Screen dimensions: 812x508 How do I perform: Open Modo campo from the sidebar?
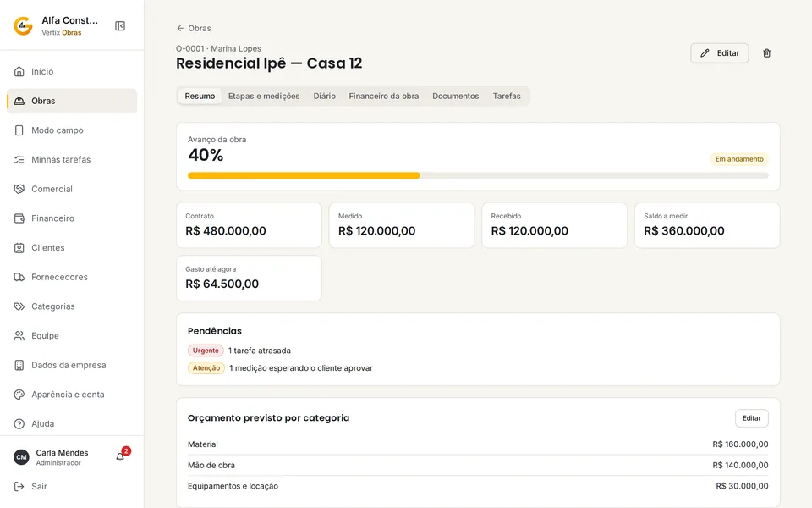pyautogui.click(x=72, y=130)
